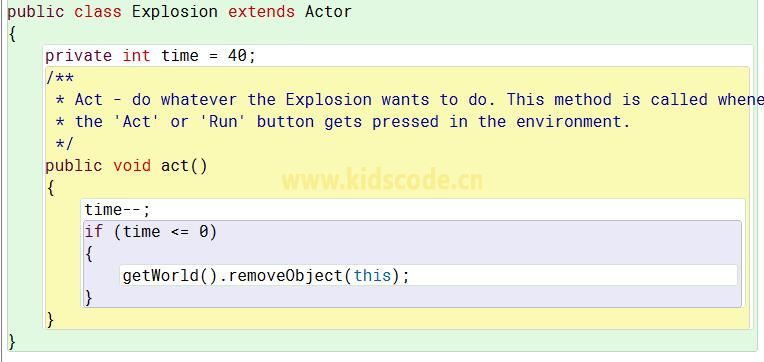Place cursor on private int time line
The height and width of the screenshot is (362, 764).
point(150,56)
